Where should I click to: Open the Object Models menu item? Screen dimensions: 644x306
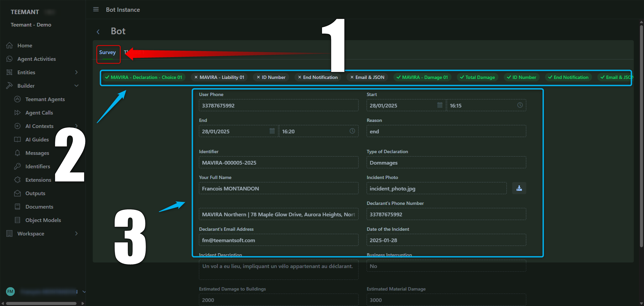(x=43, y=220)
